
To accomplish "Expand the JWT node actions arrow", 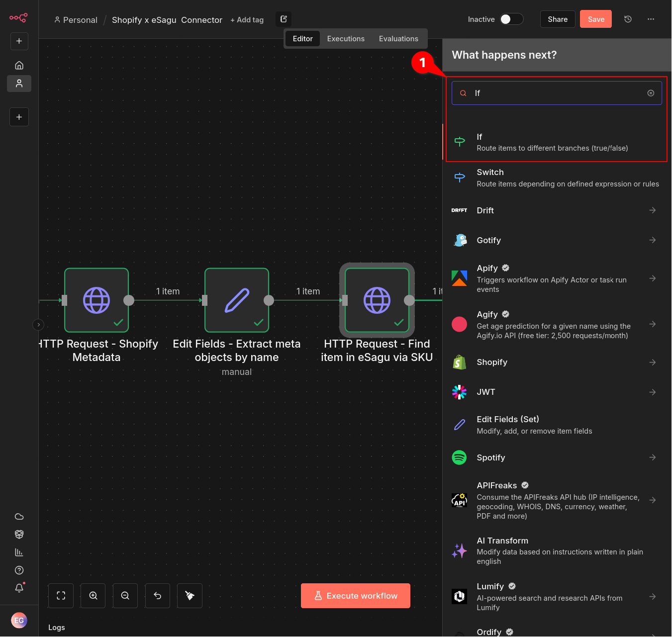I will [x=653, y=392].
